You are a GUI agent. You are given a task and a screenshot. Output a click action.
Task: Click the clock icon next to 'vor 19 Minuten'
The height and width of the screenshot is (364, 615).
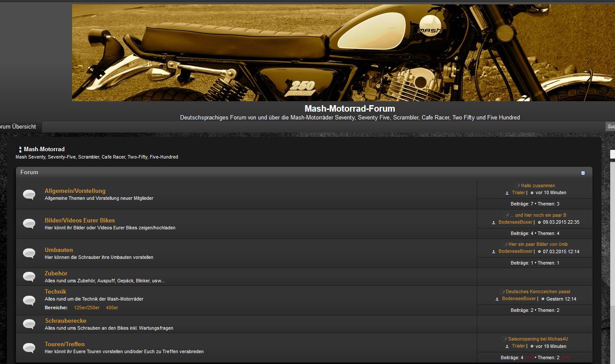[532, 347]
